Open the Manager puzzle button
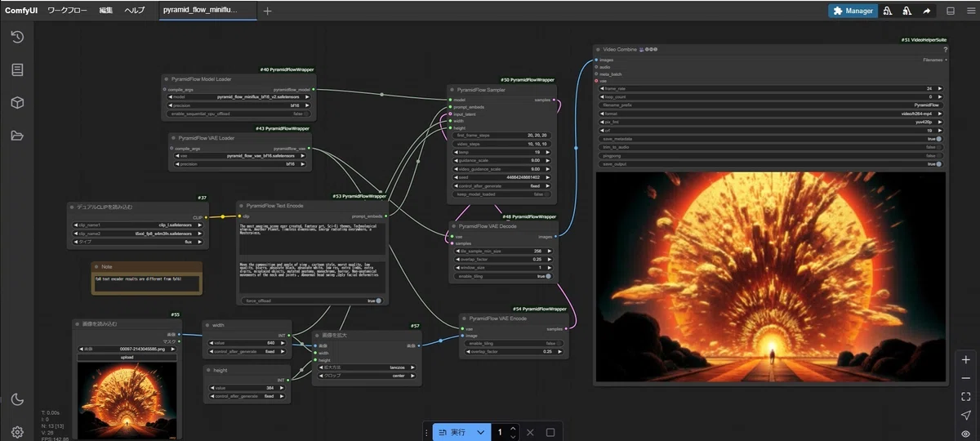980x441 pixels. pos(853,11)
